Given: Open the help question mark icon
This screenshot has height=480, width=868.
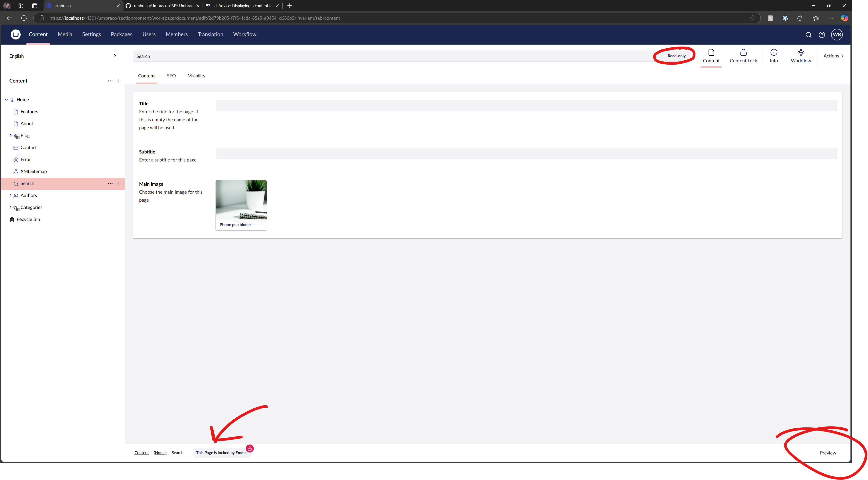Looking at the screenshot, I should click(822, 35).
